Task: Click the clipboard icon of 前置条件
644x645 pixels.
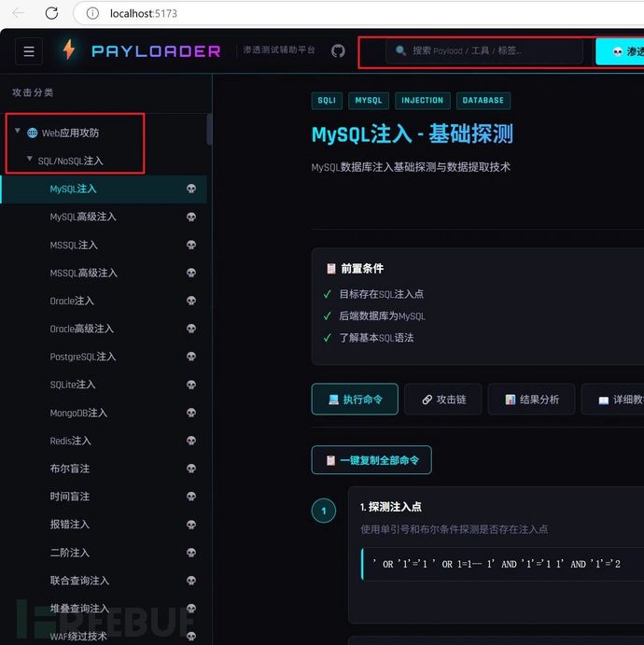Action: (x=331, y=269)
